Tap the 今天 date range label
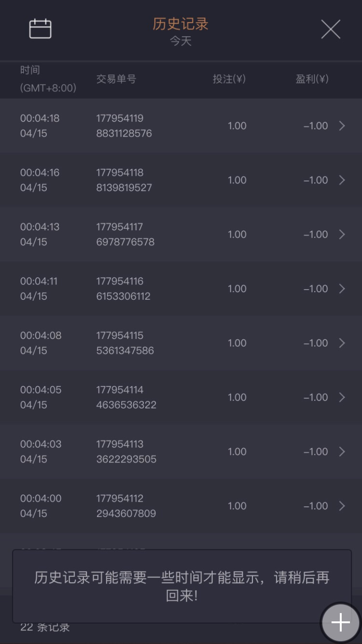362x644 pixels. 181,42
